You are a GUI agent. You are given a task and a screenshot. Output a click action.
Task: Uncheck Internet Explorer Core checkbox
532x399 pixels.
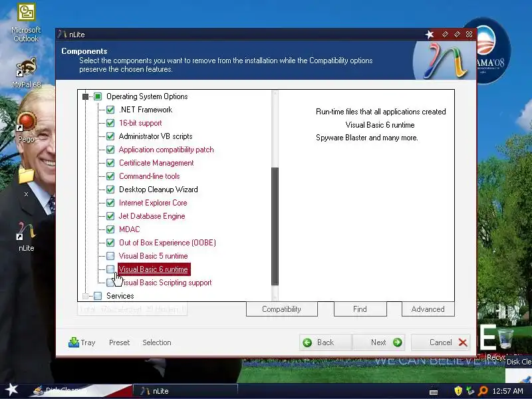[x=110, y=203]
